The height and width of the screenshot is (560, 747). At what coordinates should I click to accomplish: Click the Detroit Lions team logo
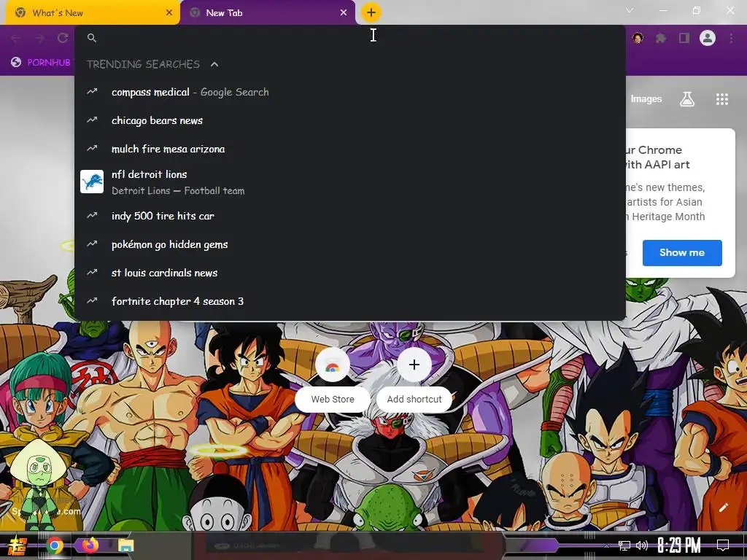92,182
